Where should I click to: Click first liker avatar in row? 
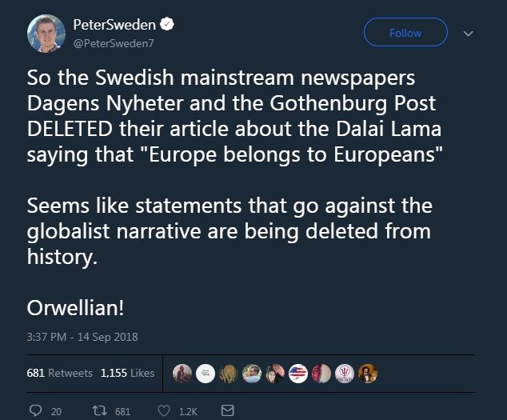(x=182, y=374)
